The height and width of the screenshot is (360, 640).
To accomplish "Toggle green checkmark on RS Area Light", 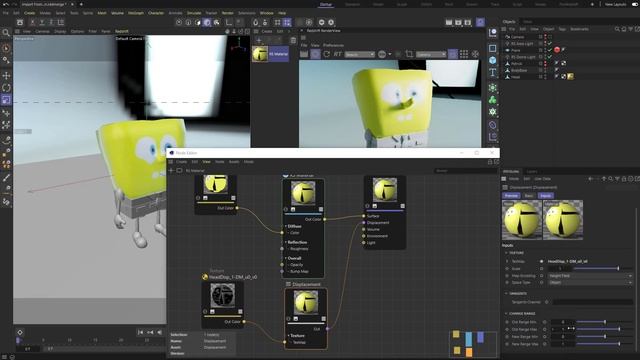I will 550,43.
